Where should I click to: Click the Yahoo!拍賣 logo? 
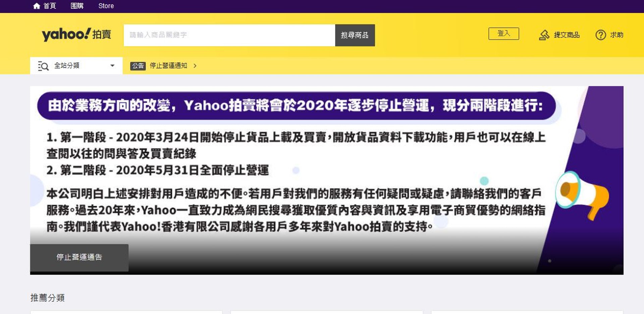coord(76,34)
